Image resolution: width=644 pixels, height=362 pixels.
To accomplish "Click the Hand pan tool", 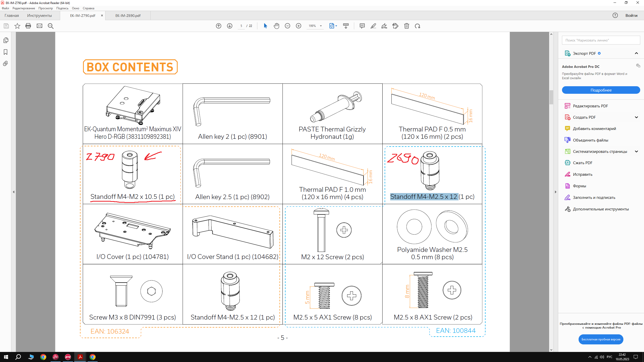I will [276, 26].
